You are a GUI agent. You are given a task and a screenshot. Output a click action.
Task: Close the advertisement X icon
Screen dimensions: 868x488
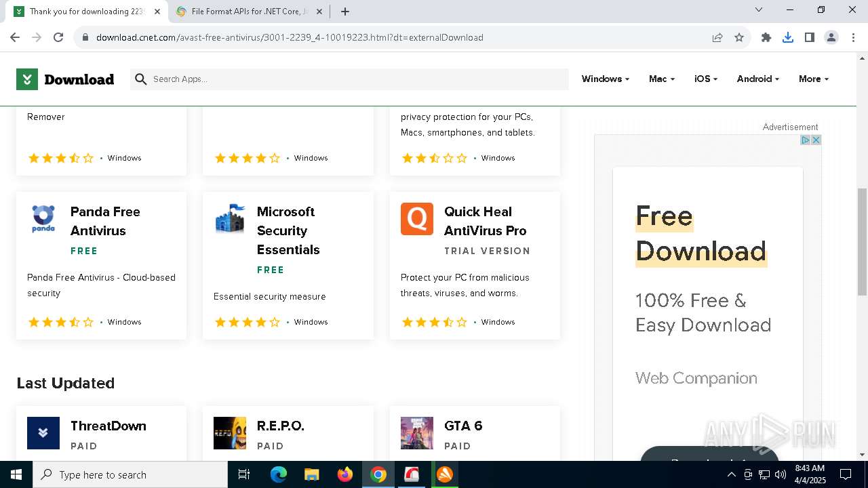point(816,140)
